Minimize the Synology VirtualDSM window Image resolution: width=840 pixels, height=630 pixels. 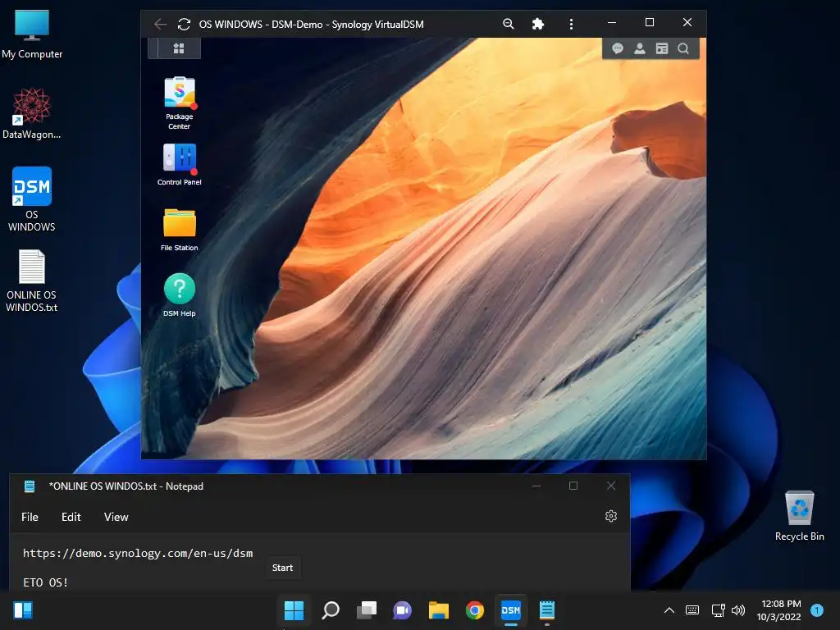(x=612, y=22)
